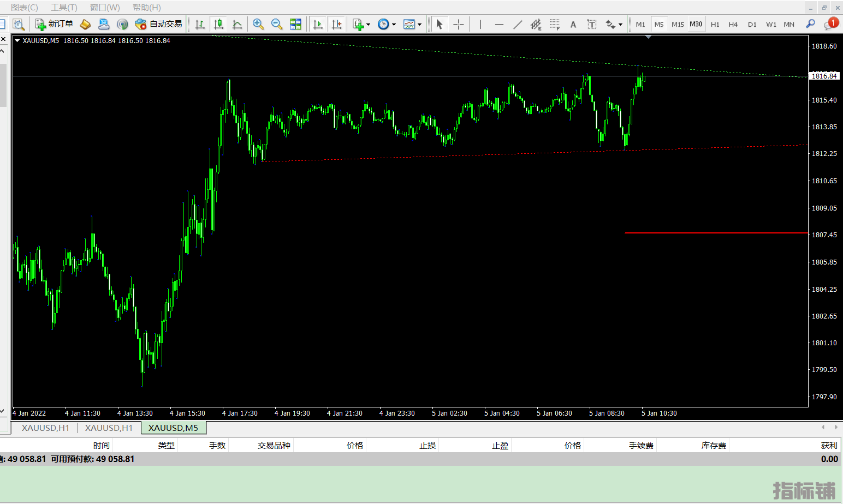Viewport: 843px width, 504px height.
Task: Zoom out of the chart
Action: (x=277, y=24)
